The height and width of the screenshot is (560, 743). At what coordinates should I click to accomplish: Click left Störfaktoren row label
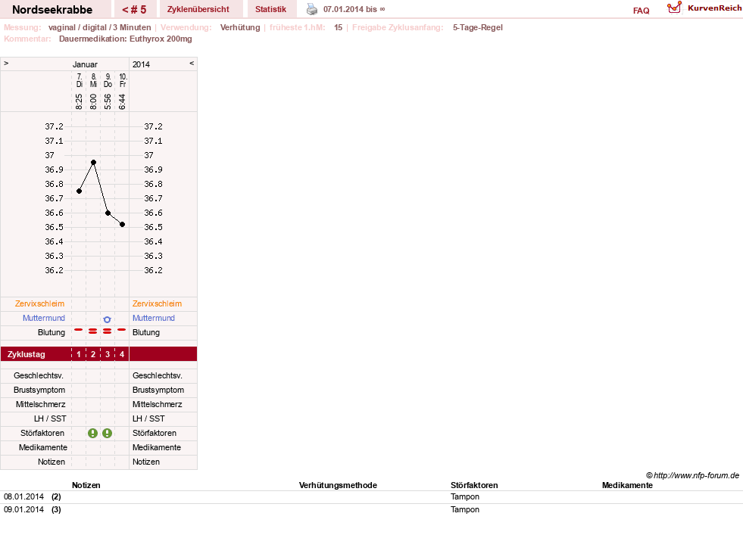point(42,433)
